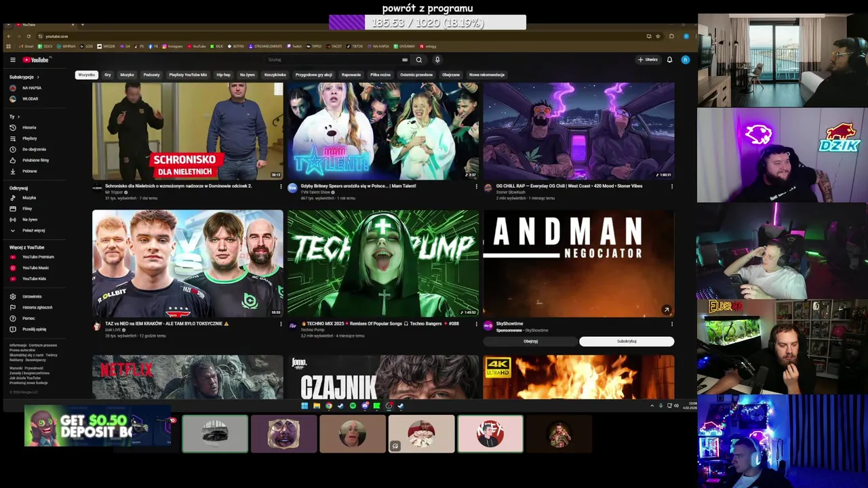Click the YouTube logo home link

[x=36, y=60]
